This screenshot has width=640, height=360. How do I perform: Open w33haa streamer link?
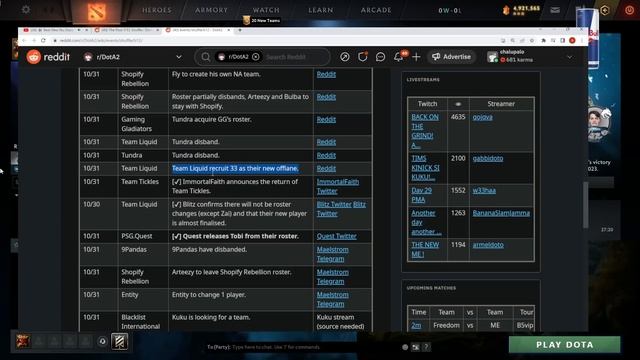(484, 191)
